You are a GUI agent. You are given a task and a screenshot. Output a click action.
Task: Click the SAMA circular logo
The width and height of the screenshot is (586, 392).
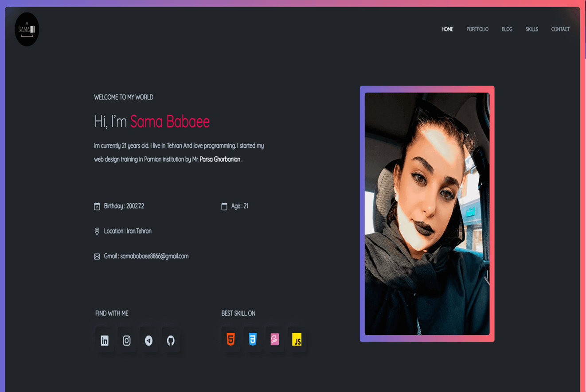[27, 29]
